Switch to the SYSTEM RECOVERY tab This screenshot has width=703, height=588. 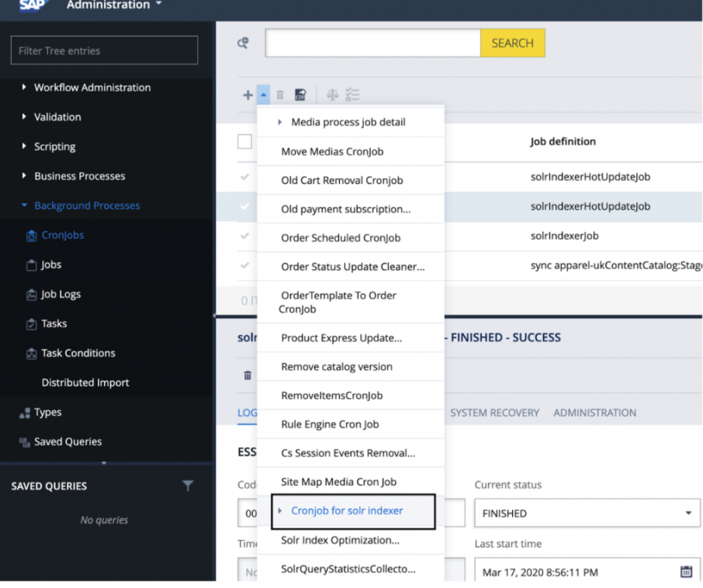pos(494,413)
